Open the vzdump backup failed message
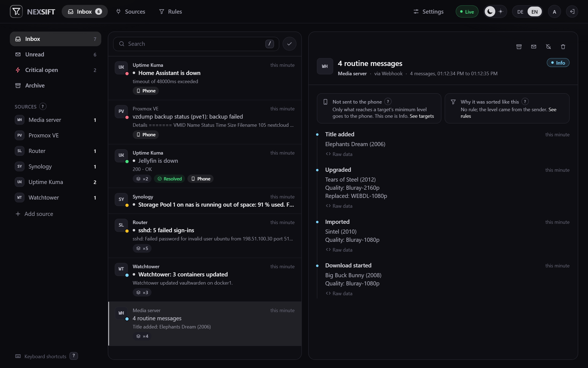This screenshot has height=368, width=588. click(205, 122)
